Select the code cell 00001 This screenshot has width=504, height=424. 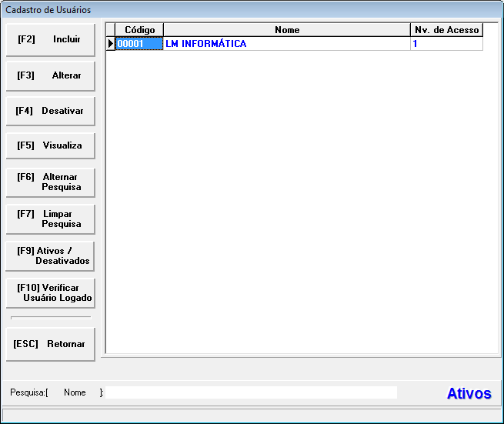(139, 44)
